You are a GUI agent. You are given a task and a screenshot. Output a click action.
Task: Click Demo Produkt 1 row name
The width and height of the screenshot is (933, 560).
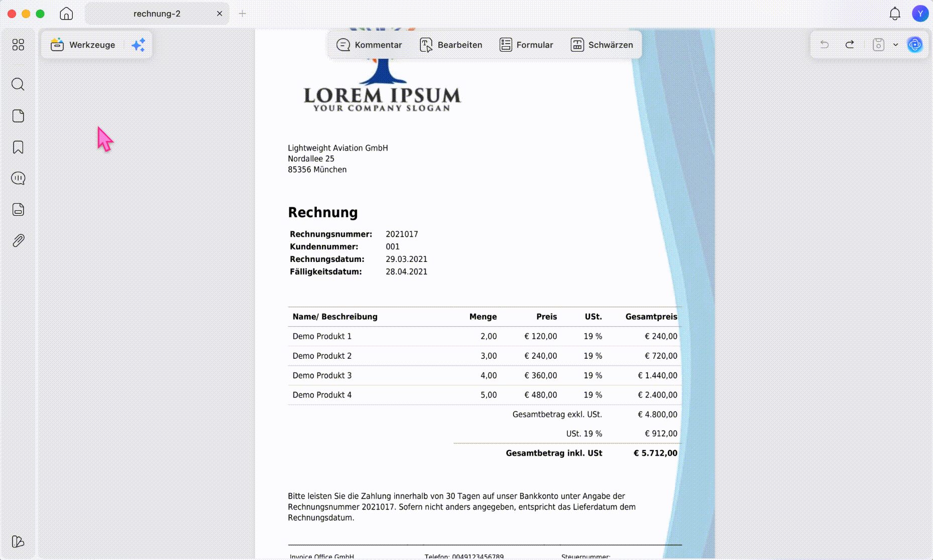coord(322,336)
